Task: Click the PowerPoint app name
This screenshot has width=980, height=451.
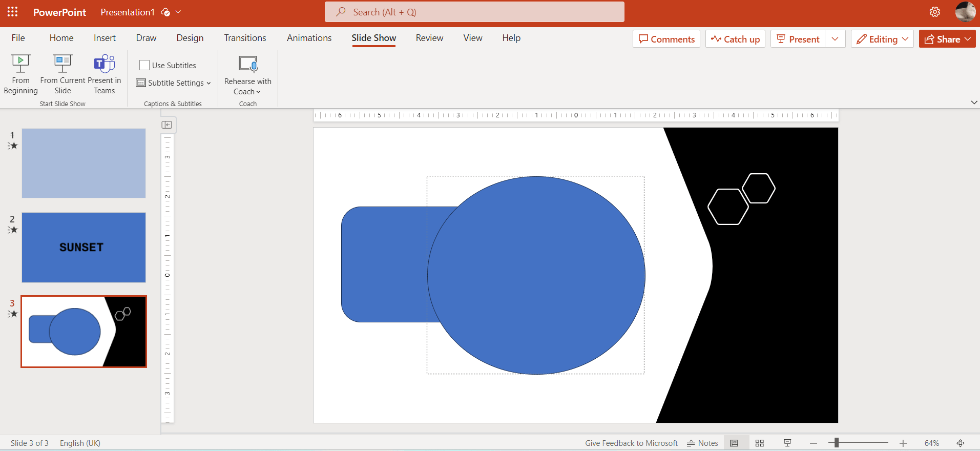Action: [59, 12]
